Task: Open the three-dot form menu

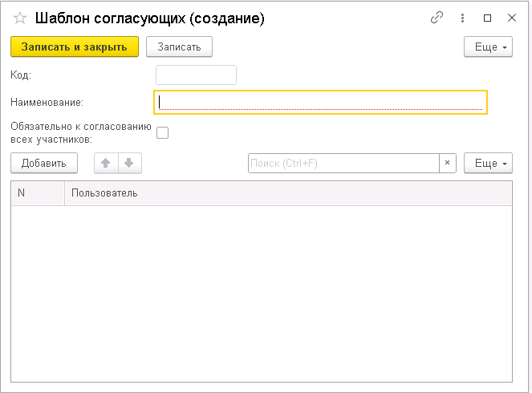Action: point(462,18)
